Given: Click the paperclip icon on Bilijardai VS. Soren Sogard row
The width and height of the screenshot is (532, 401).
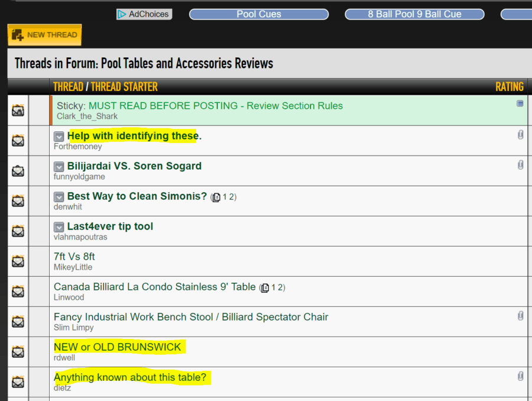Looking at the screenshot, I should coord(520,165).
